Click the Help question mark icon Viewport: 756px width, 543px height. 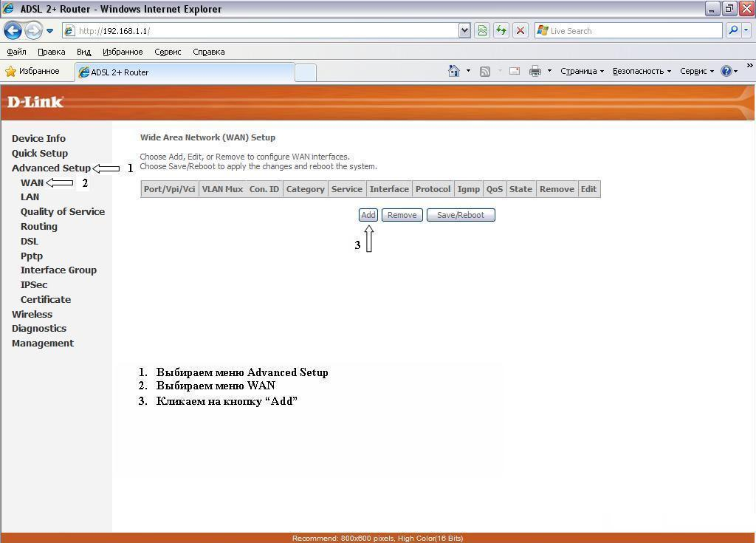click(x=726, y=71)
